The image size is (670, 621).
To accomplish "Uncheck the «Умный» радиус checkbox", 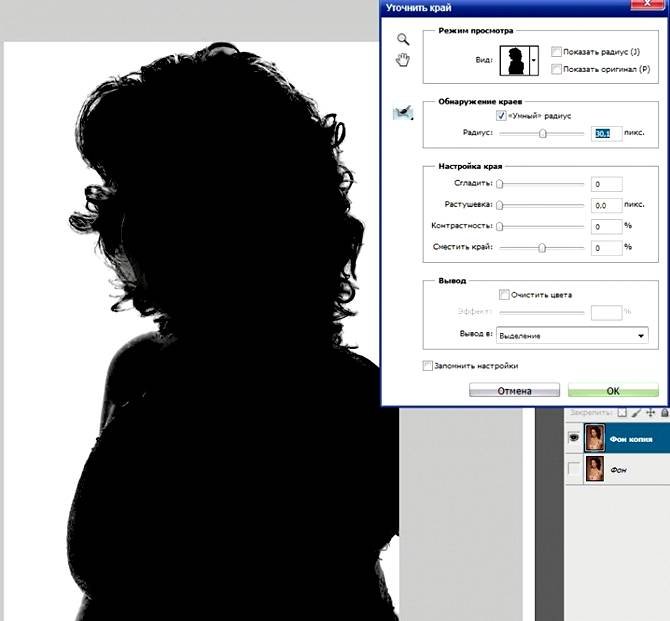I will 502,116.
